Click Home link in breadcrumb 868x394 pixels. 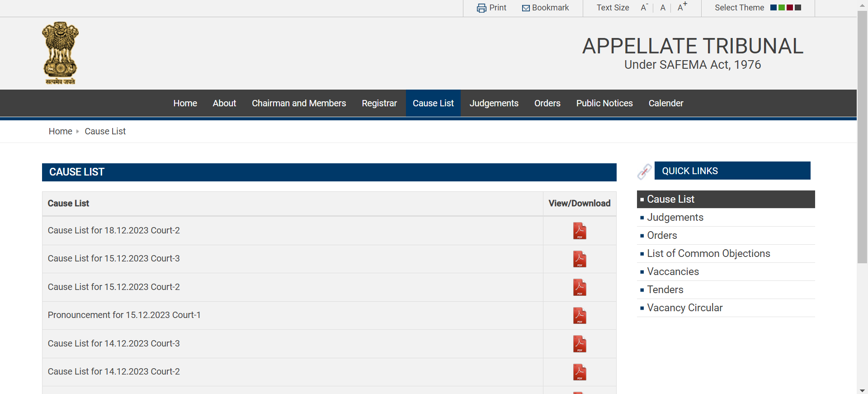point(60,131)
